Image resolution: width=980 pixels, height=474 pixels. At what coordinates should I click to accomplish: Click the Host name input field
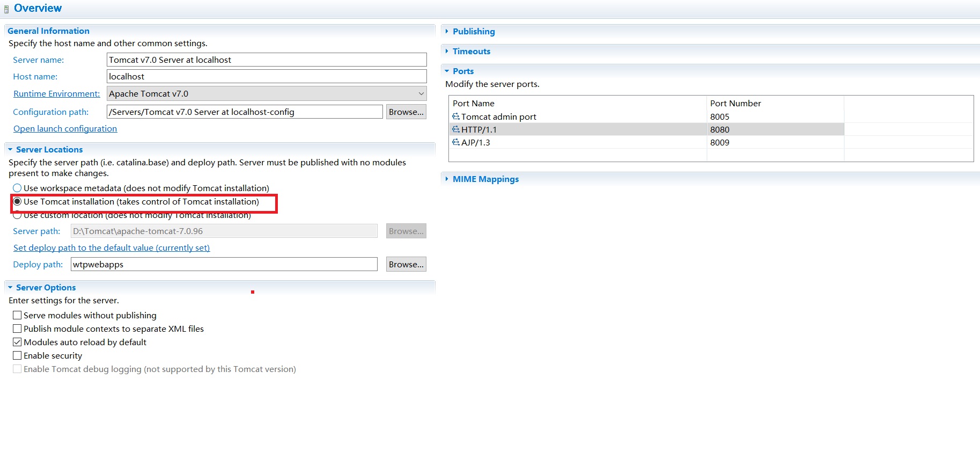coord(267,76)
